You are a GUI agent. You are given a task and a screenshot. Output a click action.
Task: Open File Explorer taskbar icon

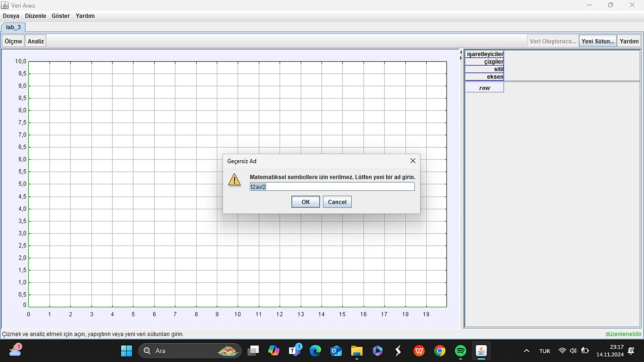click(x=356, y=351)
